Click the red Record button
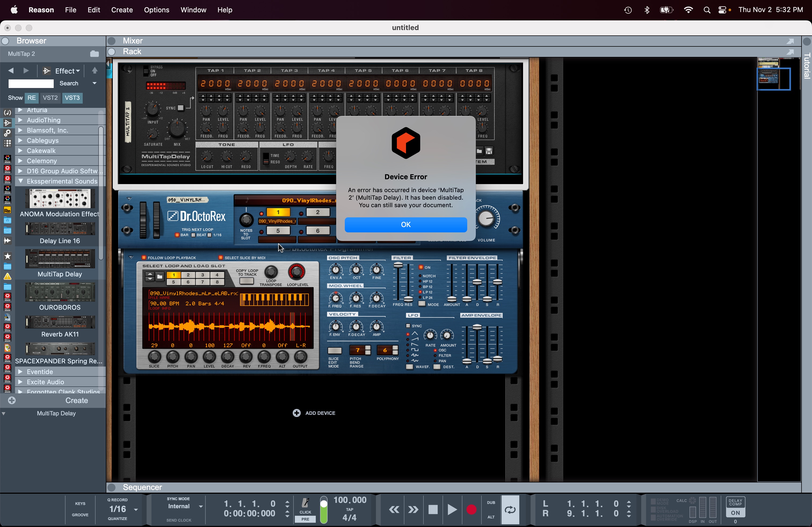Screen dimensions: 812x527 471,510
